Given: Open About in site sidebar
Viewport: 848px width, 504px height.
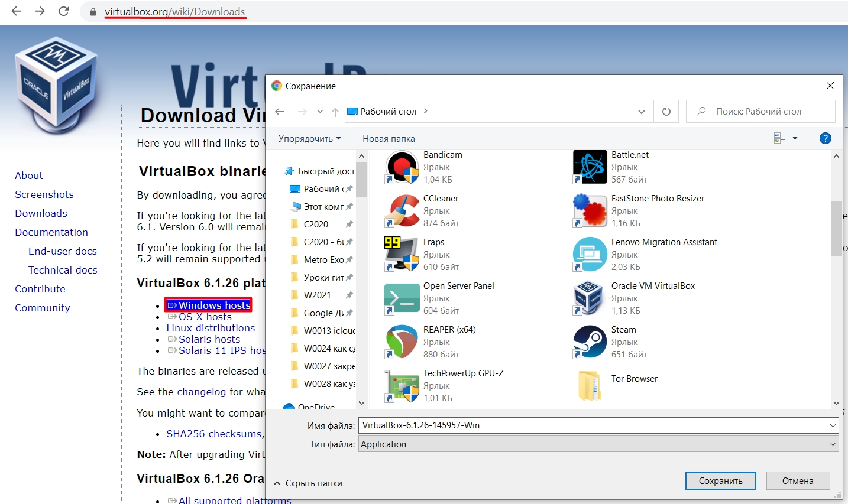Looking at the screenshot, I should point(29,175).
